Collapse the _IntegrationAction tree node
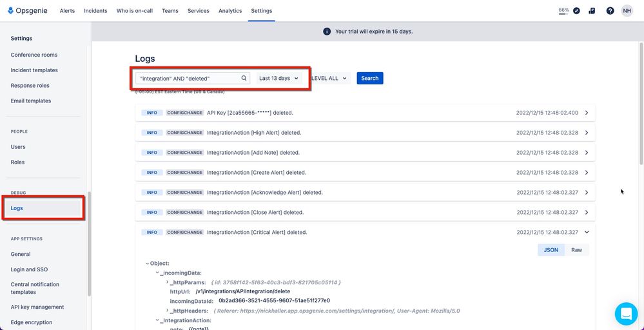The width and height of the screenshot is (644, 330). click(x=157, y=320)
